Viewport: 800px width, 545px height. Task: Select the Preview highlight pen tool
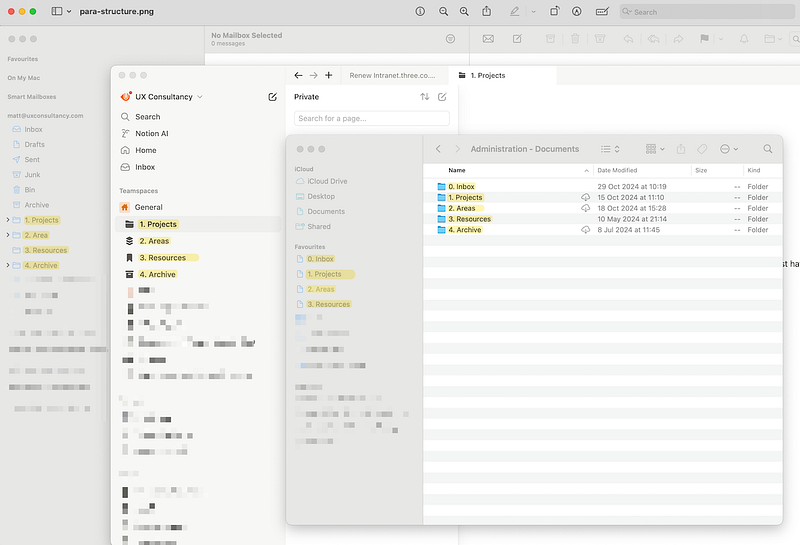pos(514,11)
